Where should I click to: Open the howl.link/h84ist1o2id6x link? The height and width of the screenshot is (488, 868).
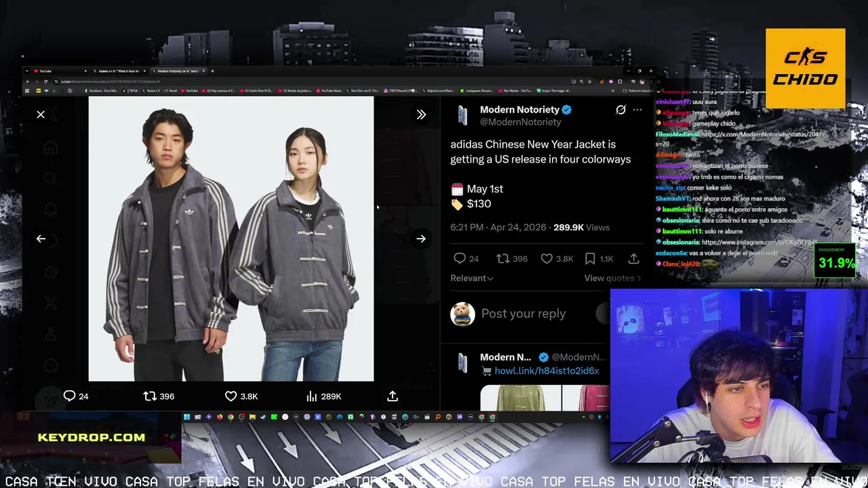[x=547, y=371]
